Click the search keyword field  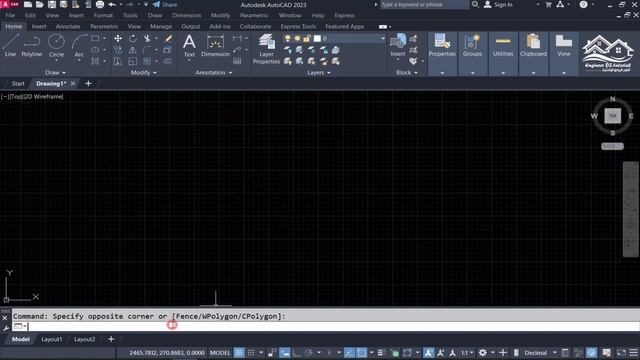(424, 4)
